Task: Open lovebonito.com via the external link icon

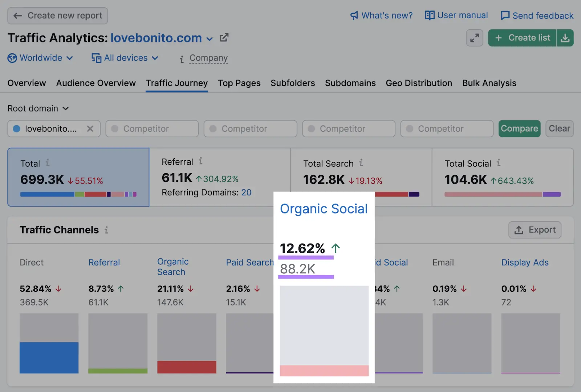Action: (224, 37)
